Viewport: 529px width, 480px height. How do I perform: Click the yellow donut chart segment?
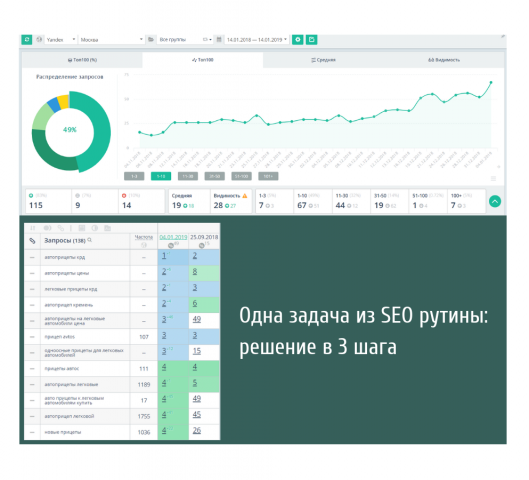[x=63, y=102]
